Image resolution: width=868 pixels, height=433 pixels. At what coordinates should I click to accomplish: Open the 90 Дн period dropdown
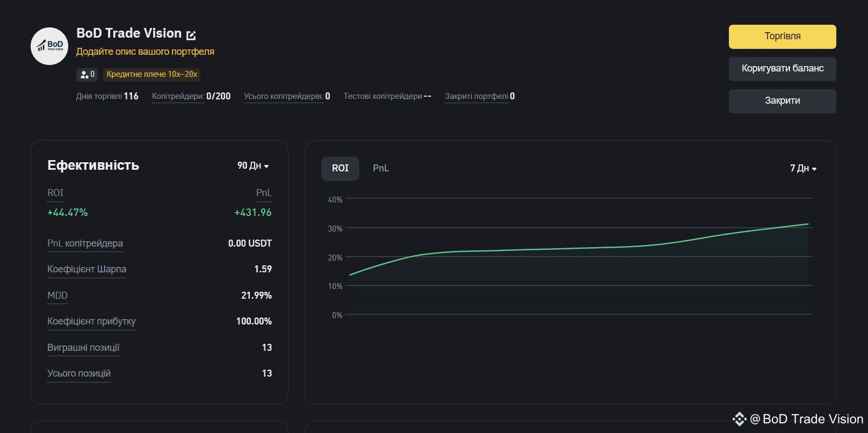[253, 165]
